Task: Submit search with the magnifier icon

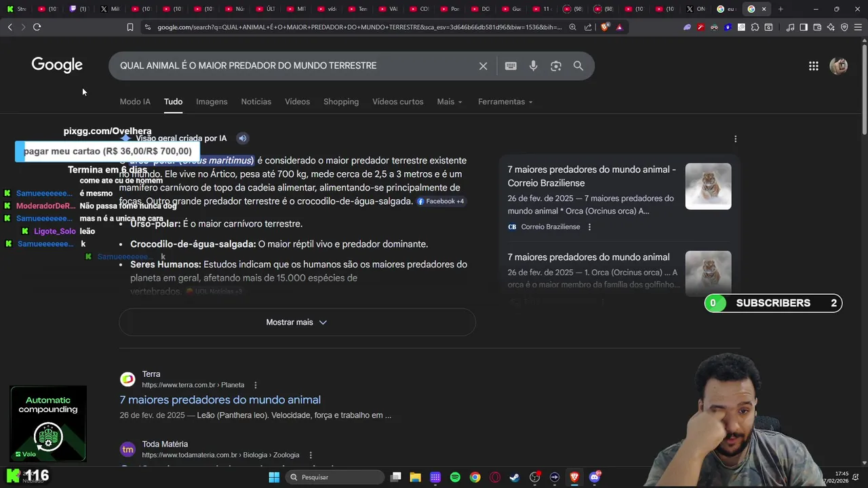Action: 578,66
